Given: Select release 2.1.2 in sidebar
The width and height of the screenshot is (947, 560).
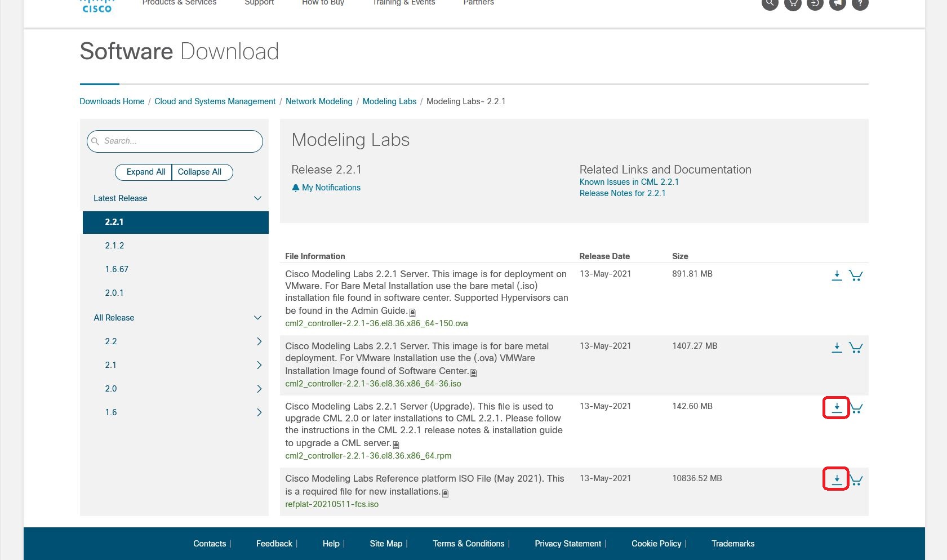Looking at the screenshot, I should pos(114,246).
